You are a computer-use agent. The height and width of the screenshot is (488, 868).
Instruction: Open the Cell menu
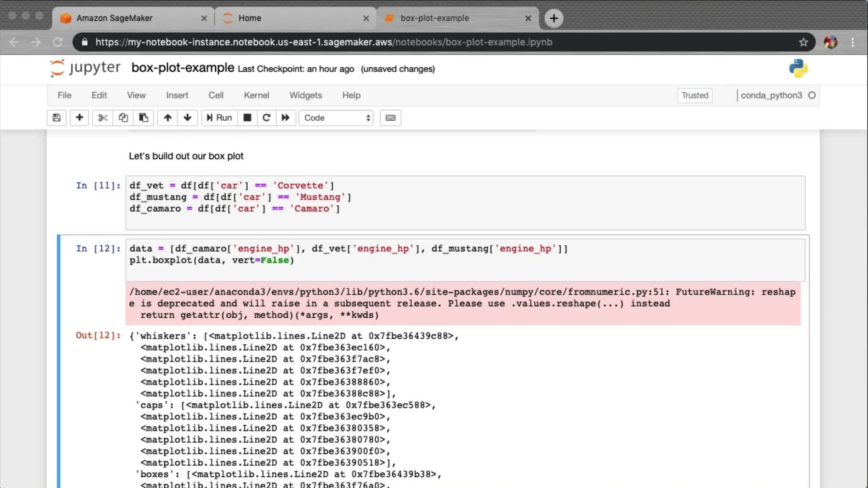pos(216,95)
